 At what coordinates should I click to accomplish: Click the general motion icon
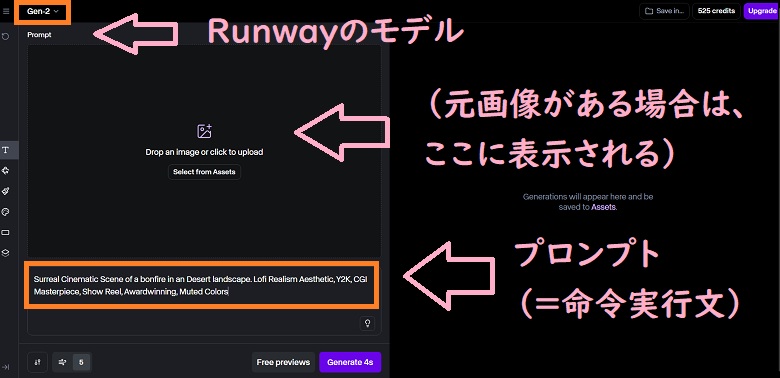pos(63,362)
